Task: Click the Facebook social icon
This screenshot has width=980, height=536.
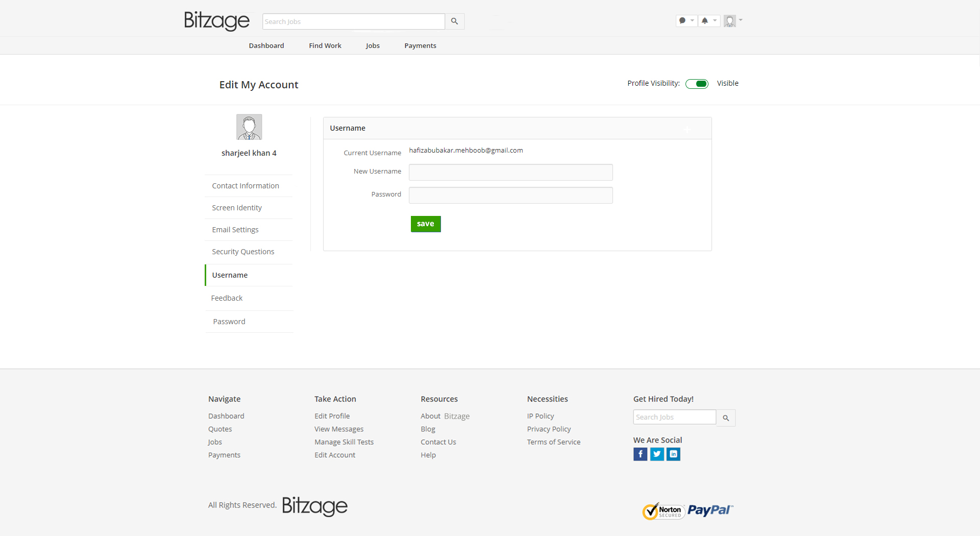Action: [x=640, y=454]
